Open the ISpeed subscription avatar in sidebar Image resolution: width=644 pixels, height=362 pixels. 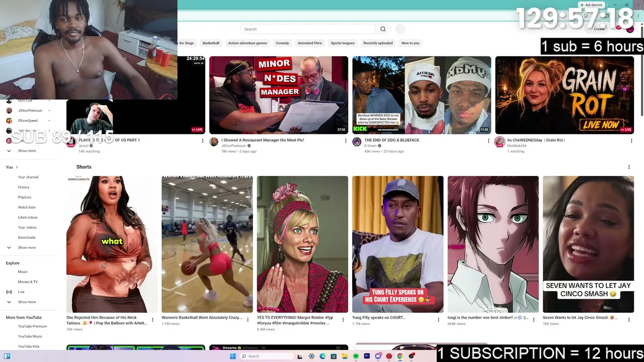[9, 121]
